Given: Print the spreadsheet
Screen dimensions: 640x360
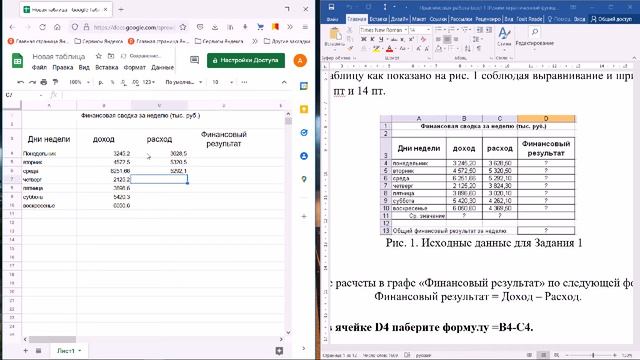Looking at the screenshot, I should pyautogui.click(x=44, y=82).
